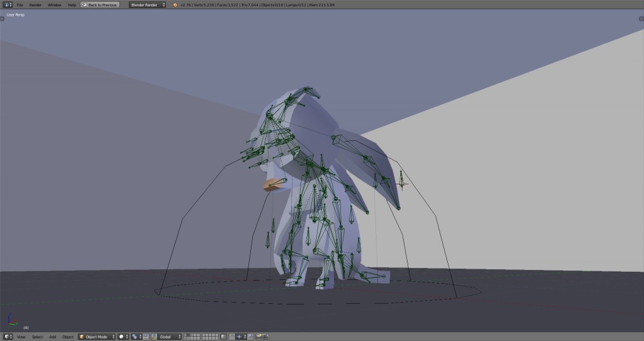Open the Global transform orientation dropdown
Image resolution: width=644 pixels, height=341 pixels.
coord(169,337)
